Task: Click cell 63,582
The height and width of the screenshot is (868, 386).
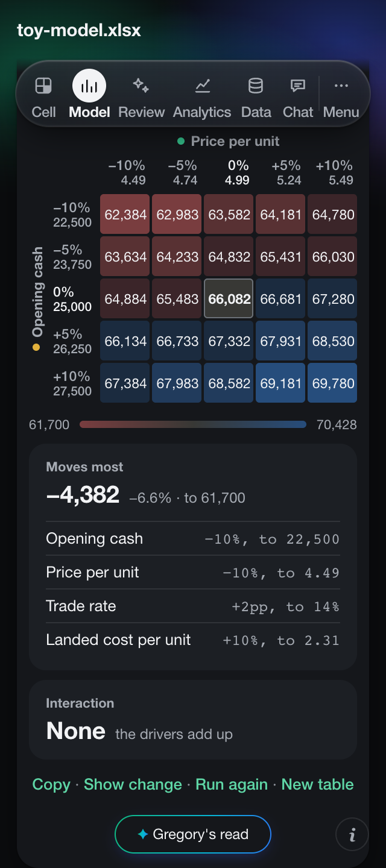Action: point(229,214)
